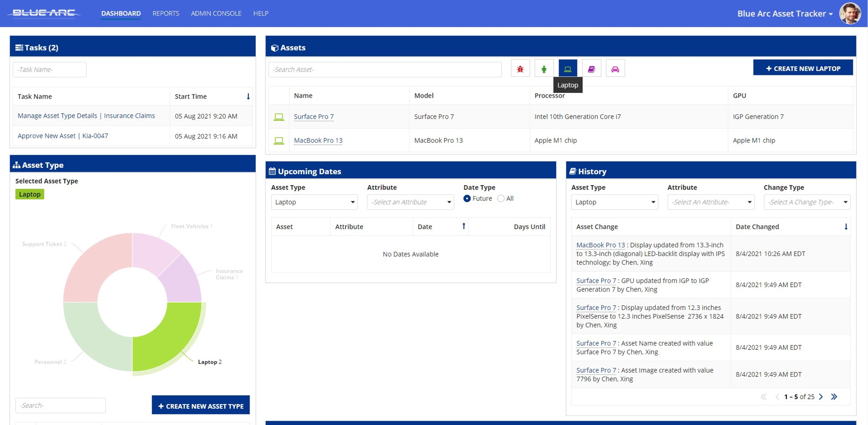Screen dimensions: 868x425
Task: Click the Asset Type search field
Action: point(60,405)
